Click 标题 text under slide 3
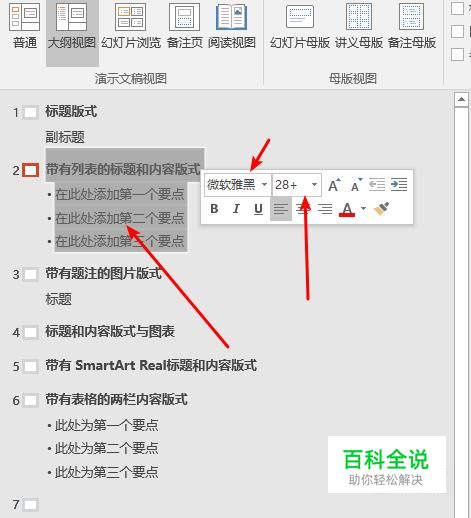Screen dimensions: 471x518 tap(58, 299)
